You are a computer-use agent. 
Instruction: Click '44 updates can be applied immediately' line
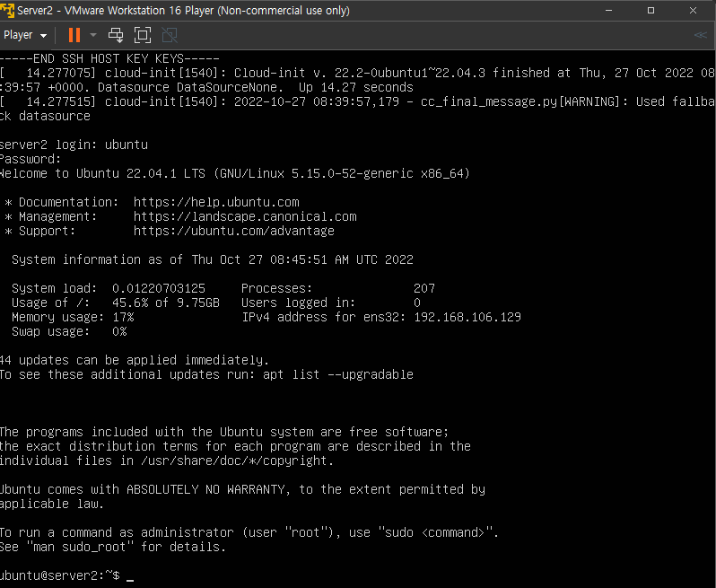[x=135, y=360]
